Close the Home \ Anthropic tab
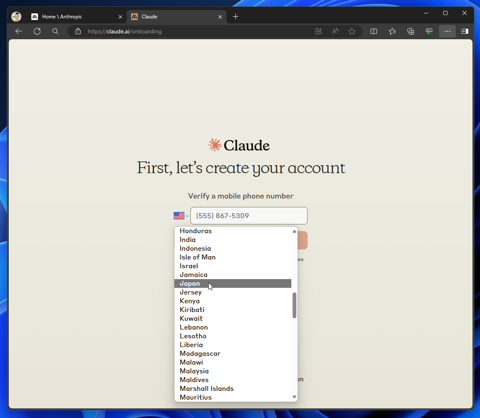Screen dimensions: 480x418 coord(120,17)
